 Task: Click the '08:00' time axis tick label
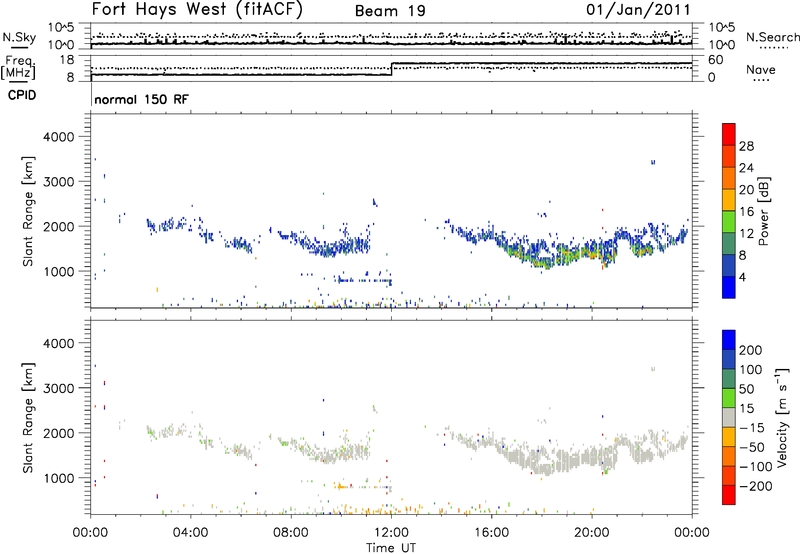(x=291, y=533)
